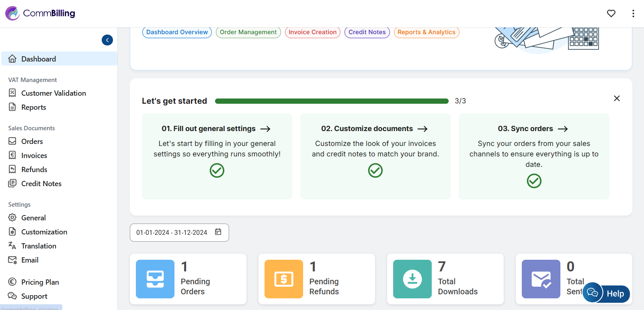Click the Help chat bubble icon

click(x=593, y=293)
